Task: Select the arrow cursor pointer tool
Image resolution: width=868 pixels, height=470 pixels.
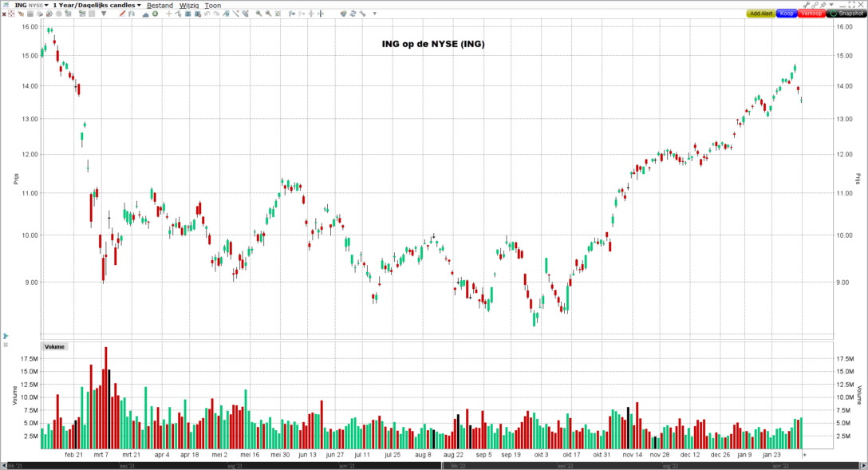Action: click(178, 14)
